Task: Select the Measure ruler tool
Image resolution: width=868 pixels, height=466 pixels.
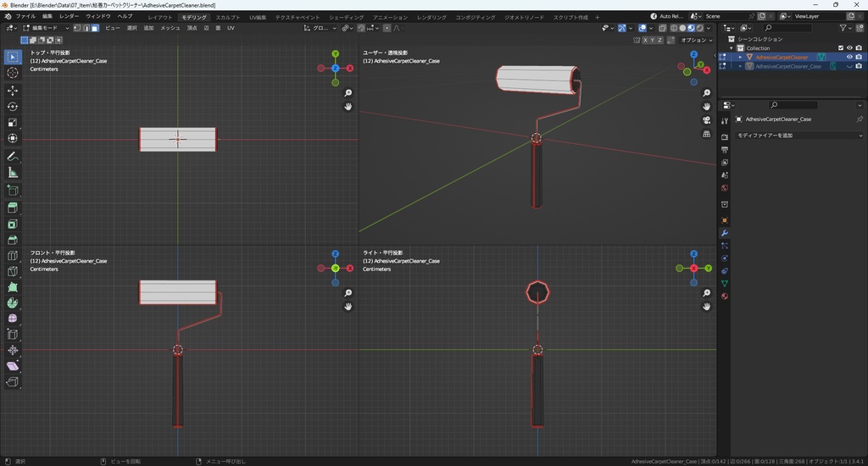Action: (13, 173)
